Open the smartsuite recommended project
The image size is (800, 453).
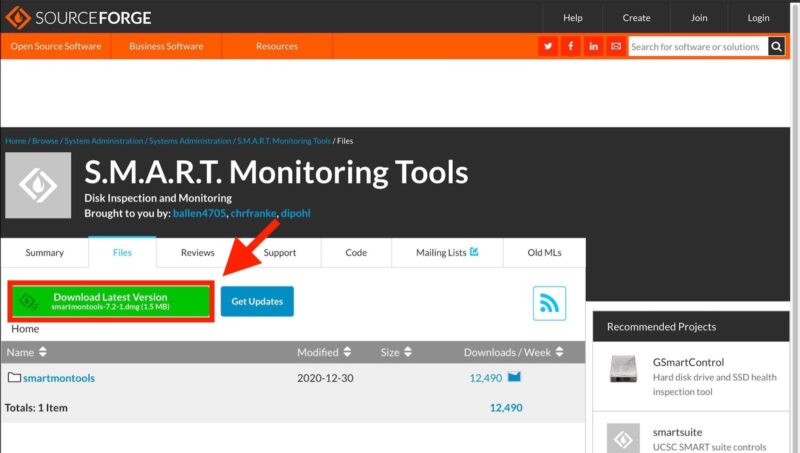coord(678,432)
